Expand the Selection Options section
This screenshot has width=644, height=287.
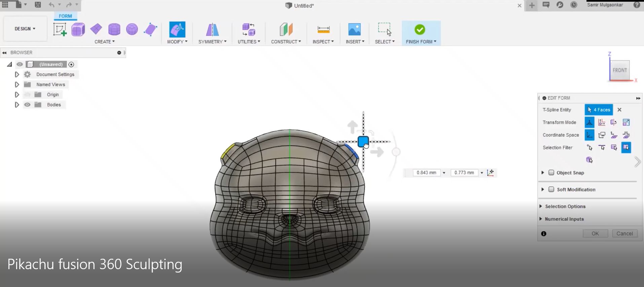tap(541, 206)
